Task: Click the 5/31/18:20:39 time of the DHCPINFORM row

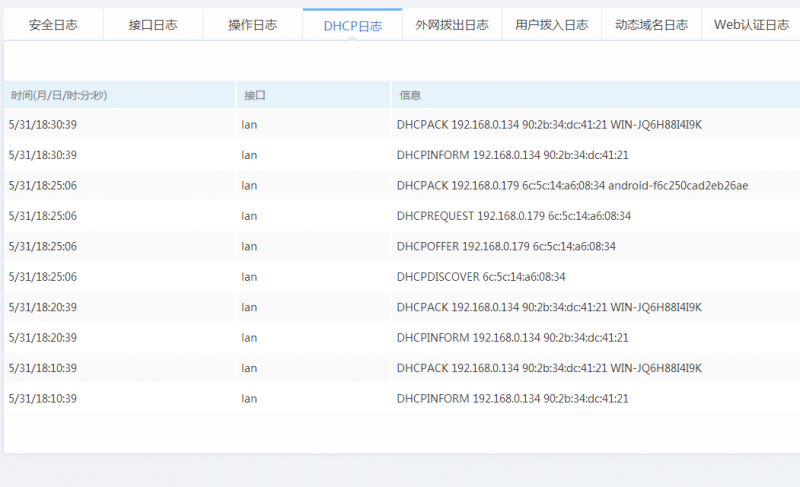Action: click(42, 338)
